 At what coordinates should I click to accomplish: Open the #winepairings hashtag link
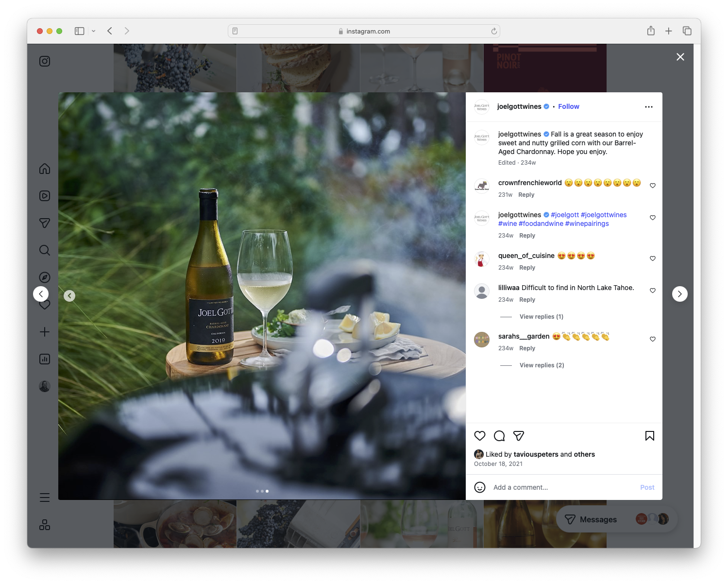(x=587, y=223)
